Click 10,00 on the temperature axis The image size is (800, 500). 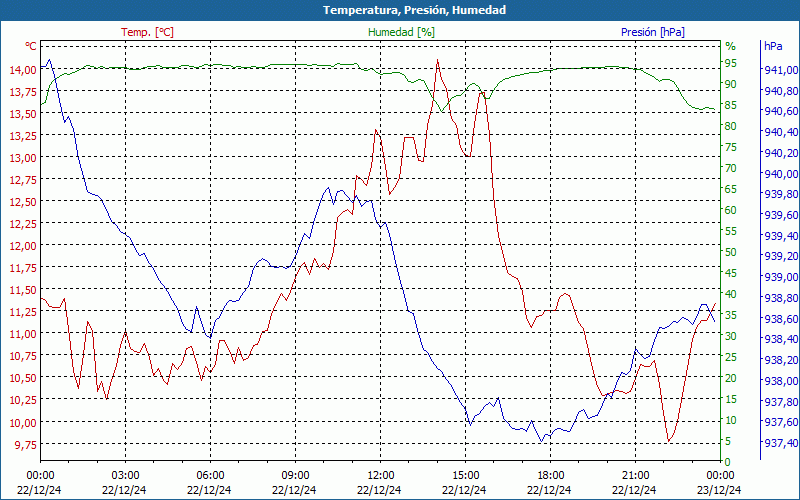click(23, 422)
